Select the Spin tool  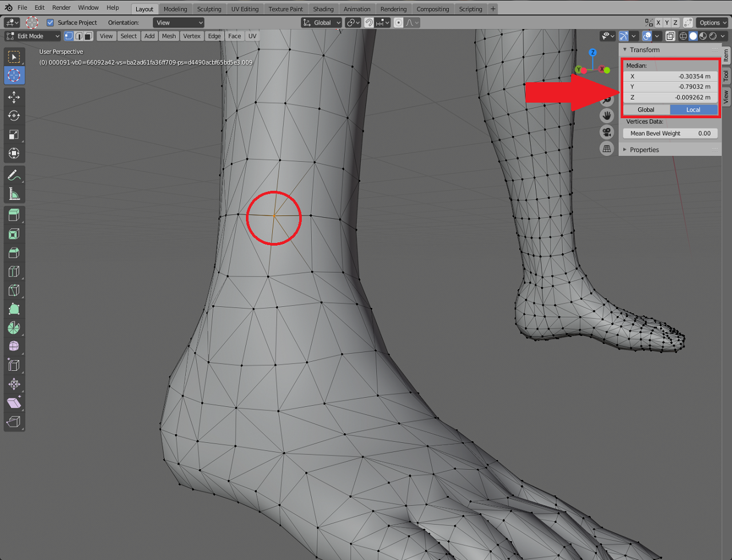pos(14,328)
